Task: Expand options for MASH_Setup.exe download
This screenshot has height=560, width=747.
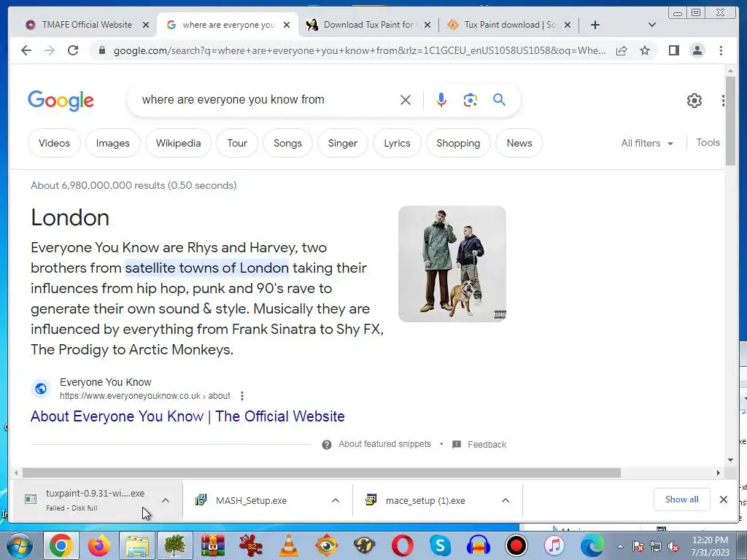Action: (x=336, y=500)
